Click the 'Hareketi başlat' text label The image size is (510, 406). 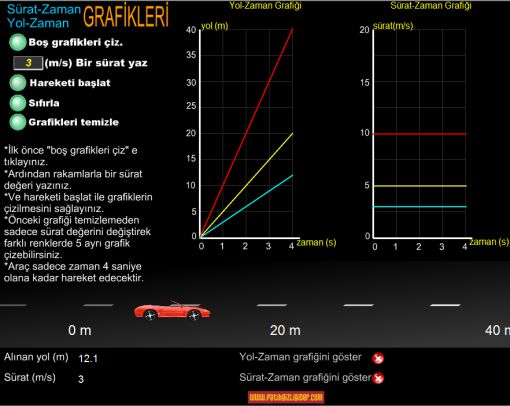click(70, 83)
